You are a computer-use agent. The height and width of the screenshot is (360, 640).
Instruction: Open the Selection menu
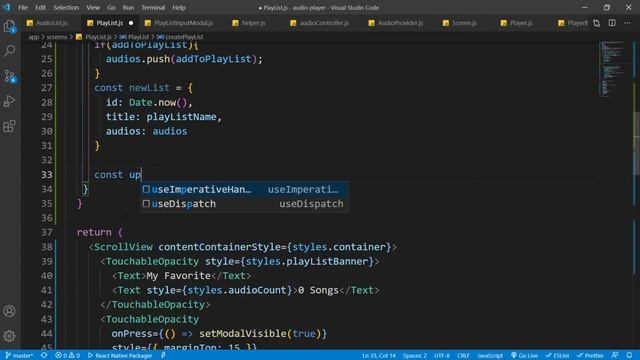(x=66, y=7)
